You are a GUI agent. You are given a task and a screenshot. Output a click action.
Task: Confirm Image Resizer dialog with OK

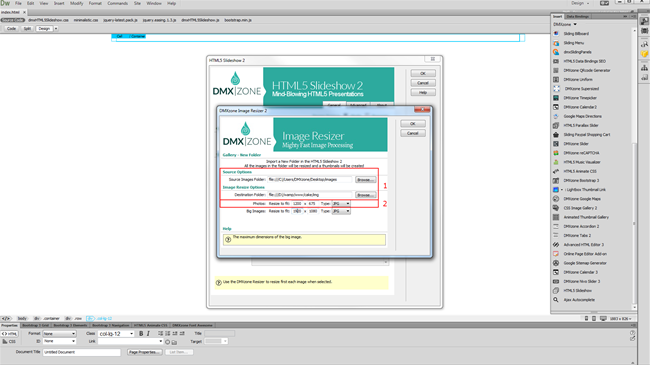pyautogui.click(x=412, y=124)
